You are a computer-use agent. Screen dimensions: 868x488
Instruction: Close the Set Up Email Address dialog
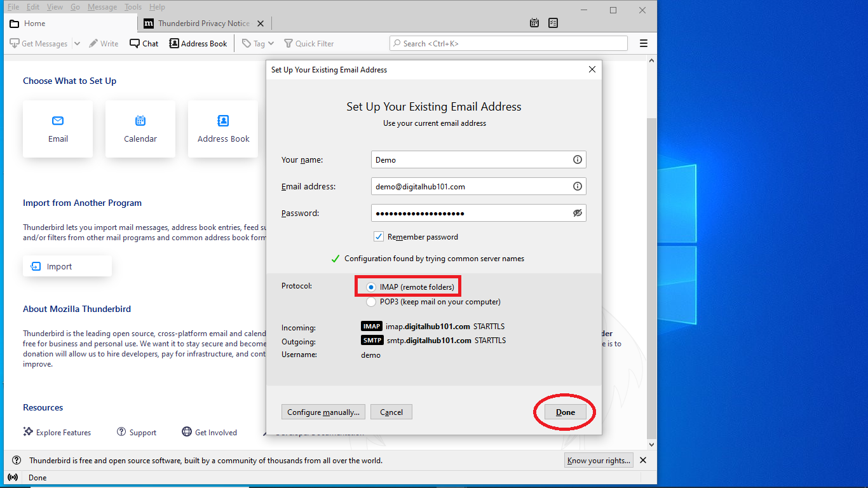(592, 69)
